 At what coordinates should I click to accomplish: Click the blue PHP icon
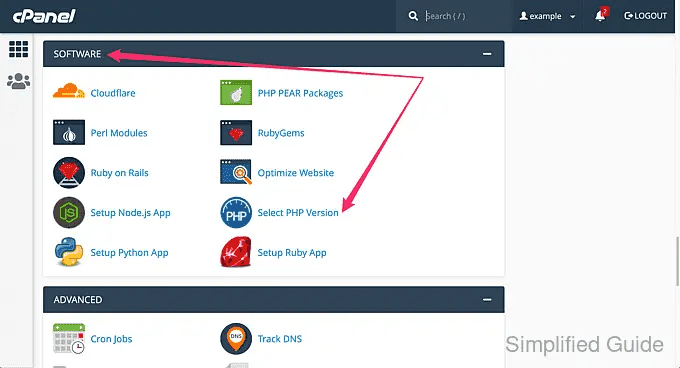pyautogui.click(x=236, y=212)
